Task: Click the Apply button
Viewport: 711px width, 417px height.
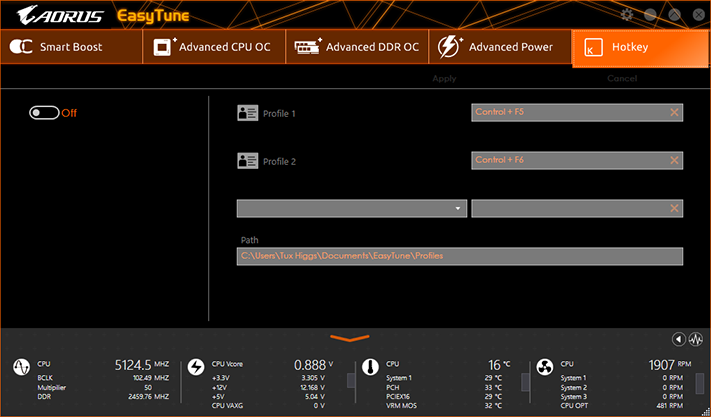Action: coord(444,78)
